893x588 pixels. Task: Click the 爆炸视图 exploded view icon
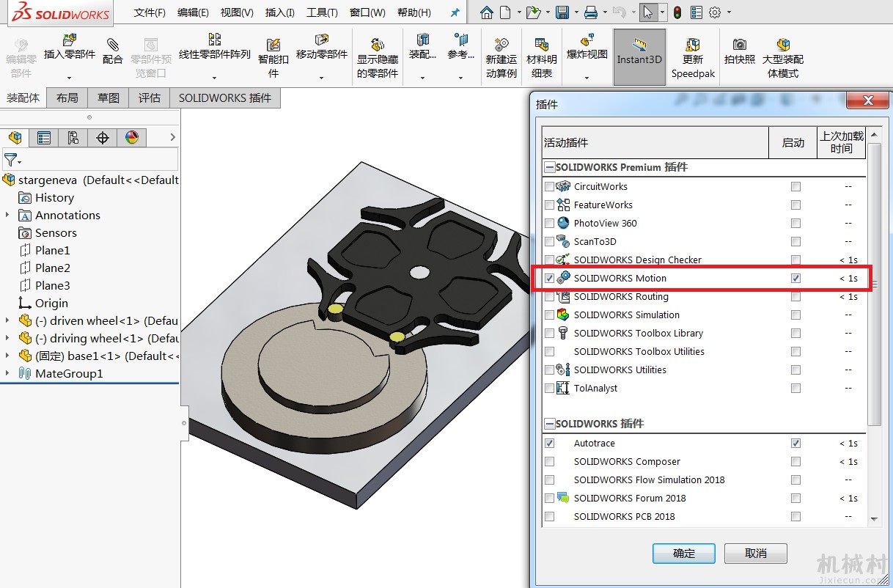[x=587, y=40]
